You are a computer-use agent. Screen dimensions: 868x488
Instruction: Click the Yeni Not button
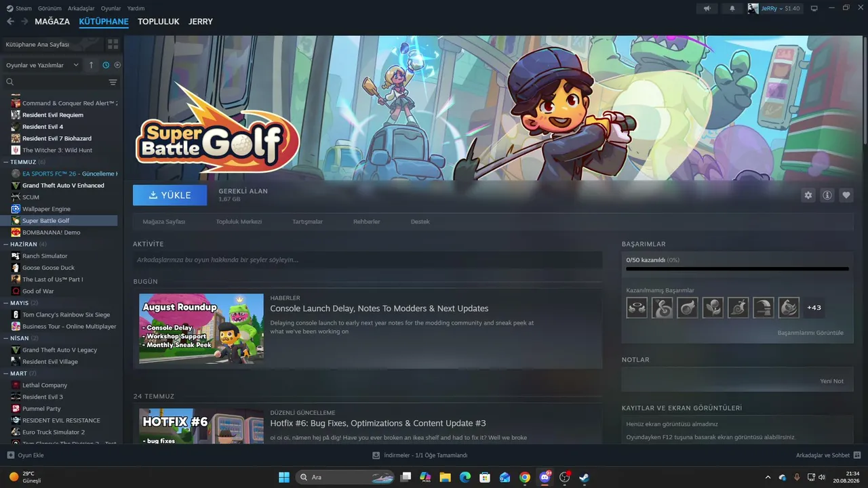[x=832, y=381]
